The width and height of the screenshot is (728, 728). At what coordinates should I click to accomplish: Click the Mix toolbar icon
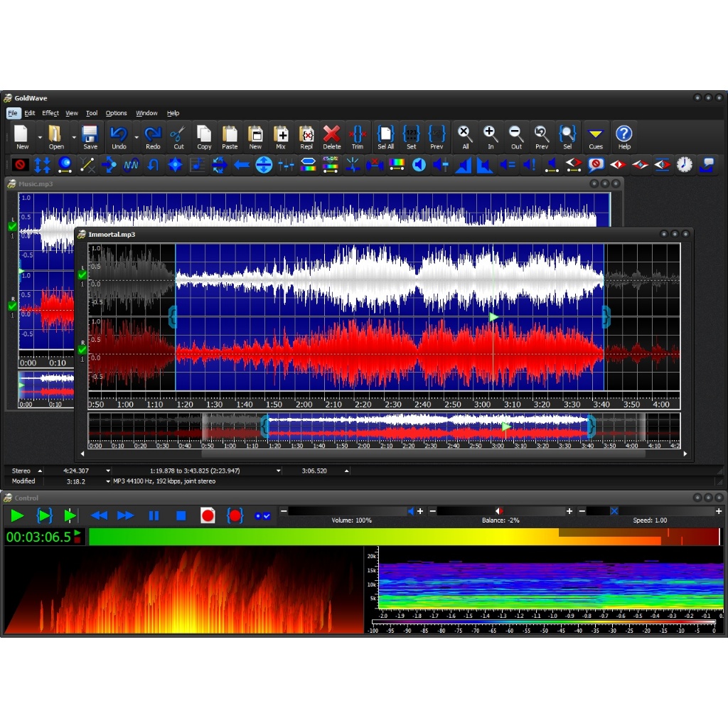(281, 136)
